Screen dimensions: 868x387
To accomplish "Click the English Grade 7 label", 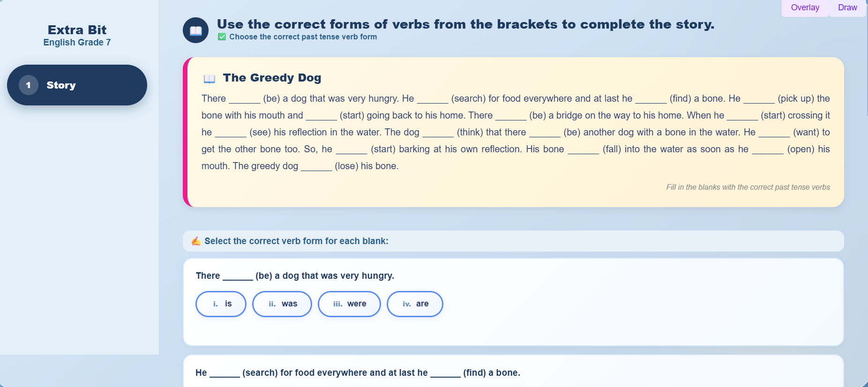I will click(77, 42).
